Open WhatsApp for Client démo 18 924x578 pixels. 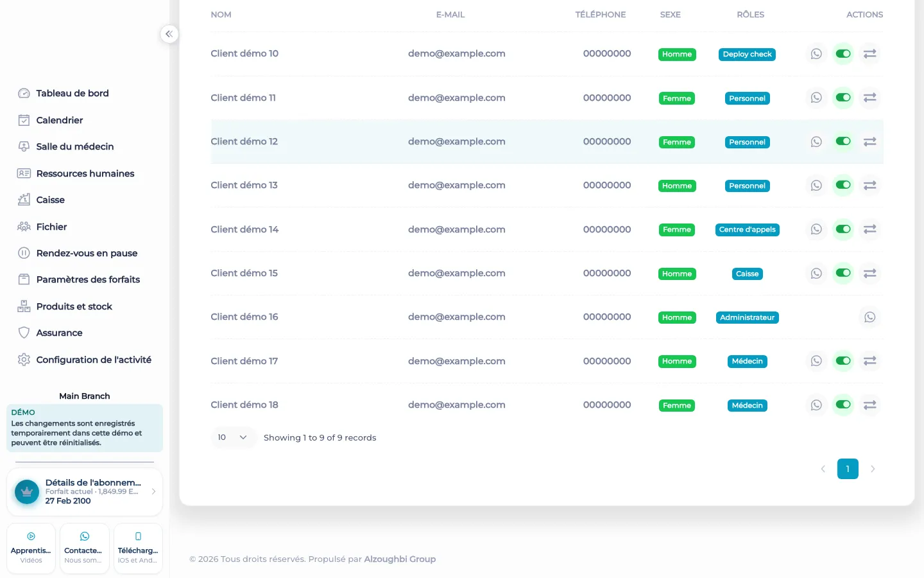click(816, 405)
